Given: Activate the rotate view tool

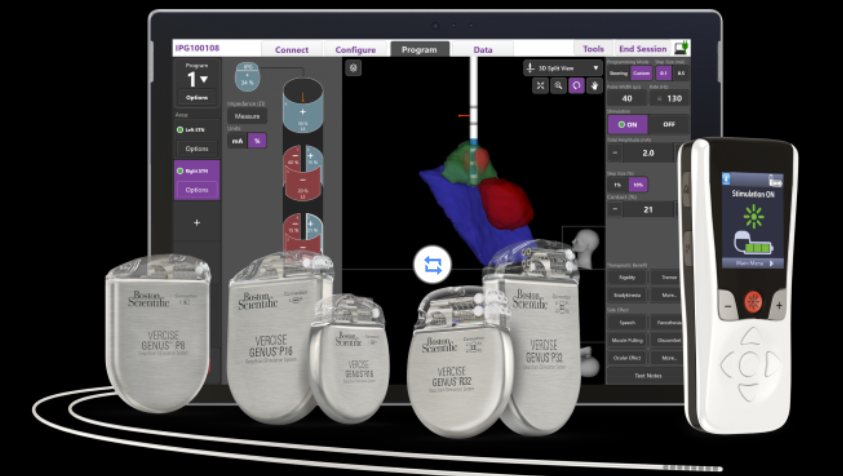Looking at the screenshot, I should coord(576,86).
